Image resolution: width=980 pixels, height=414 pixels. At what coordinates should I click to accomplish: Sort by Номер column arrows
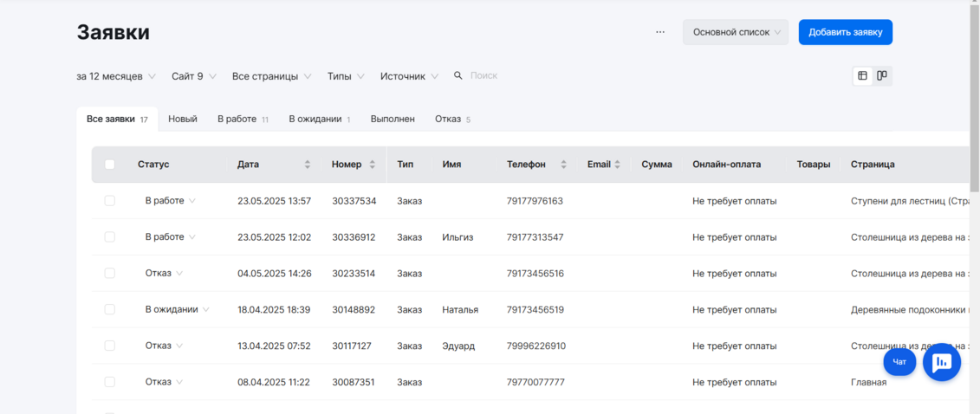tap(372, 165)
